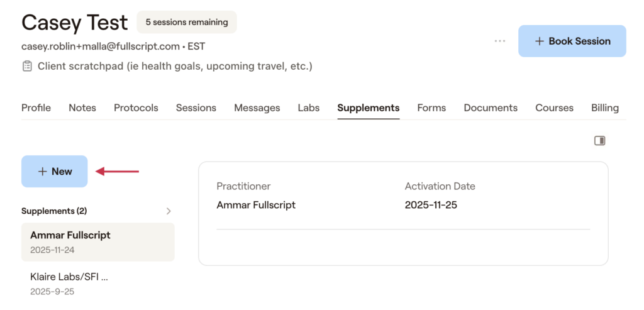Screen dimensions: 644x310
Task: Add a new supplement with New button
Action: click(x=55, y=171)
